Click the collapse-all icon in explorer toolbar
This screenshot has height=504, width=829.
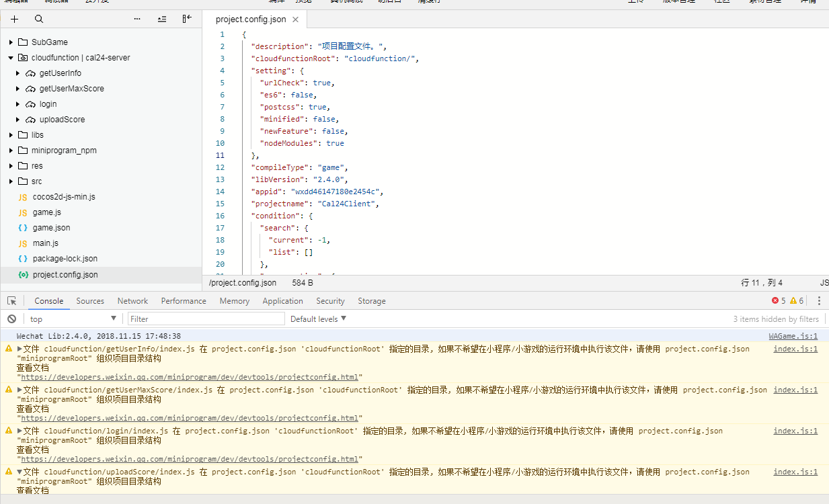(162, 19)
